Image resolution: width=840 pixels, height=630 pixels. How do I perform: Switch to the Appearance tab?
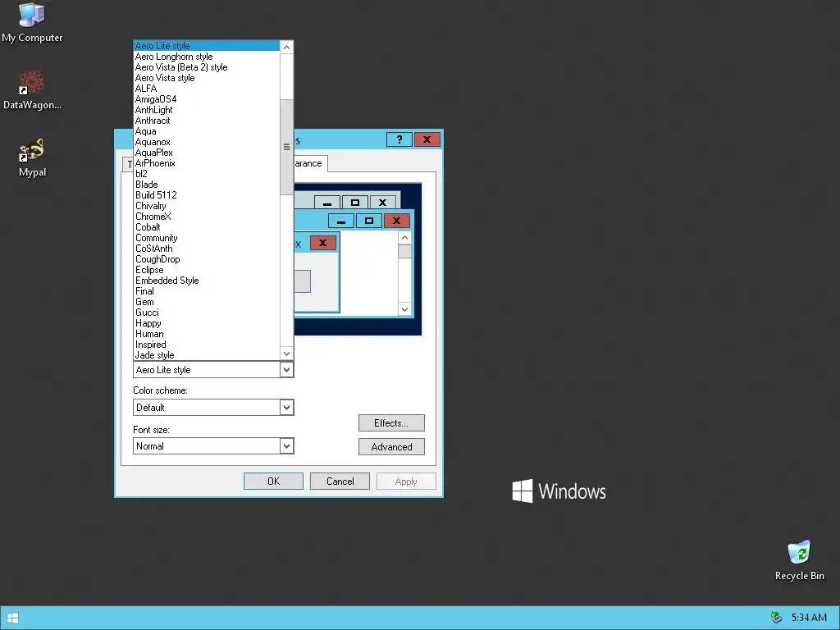coord(310,163)
